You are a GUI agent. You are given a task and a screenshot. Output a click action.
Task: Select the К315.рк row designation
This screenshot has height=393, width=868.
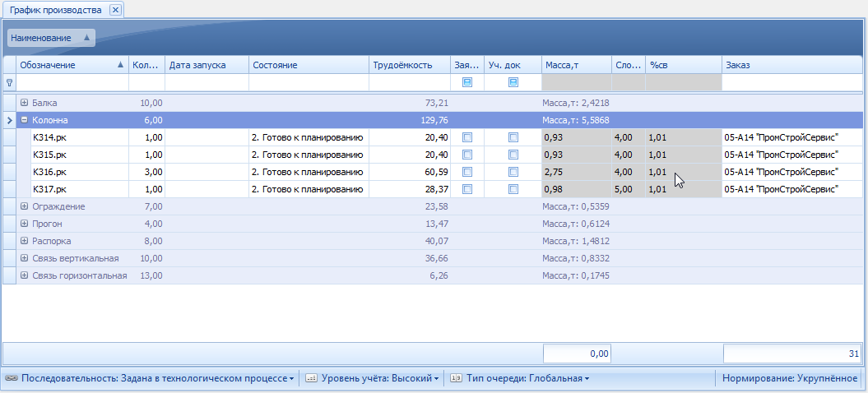click(x=50, y=155)
